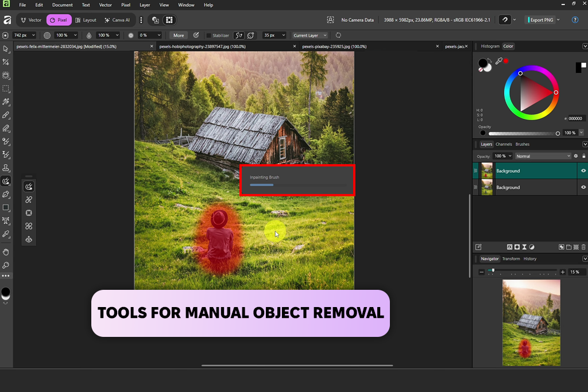Select the Paint Brush tool

pos(6,115)
